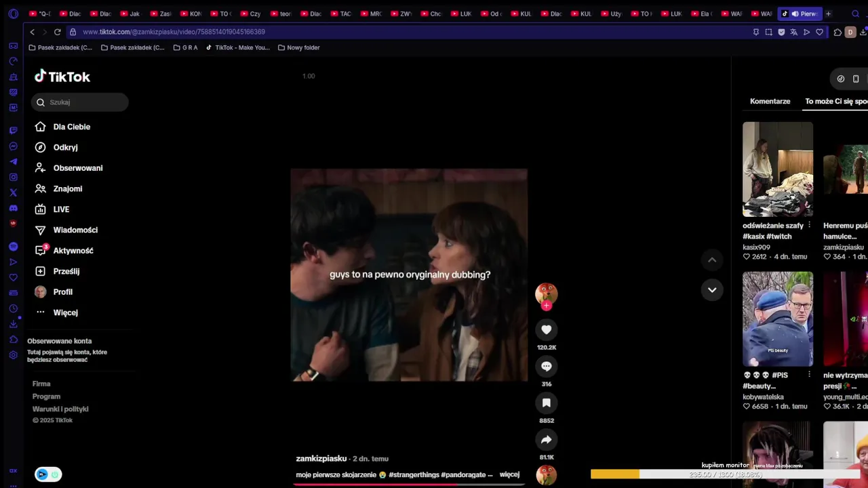The image size is (868, 488).
Task: Open browser tab search magnifier
Action: [x=855, y=14]
